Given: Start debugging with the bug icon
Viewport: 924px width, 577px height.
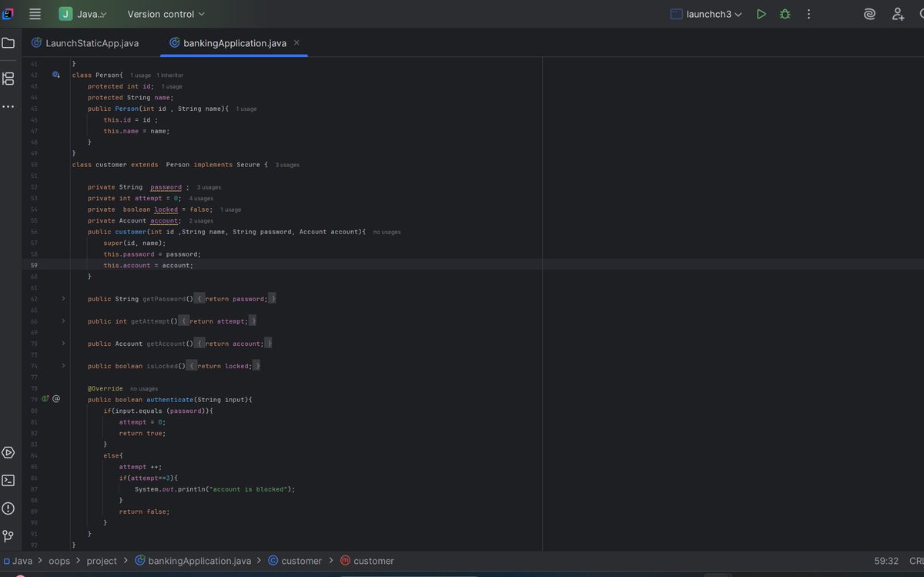Looking at the screenshot, I should tap(785, 14).
